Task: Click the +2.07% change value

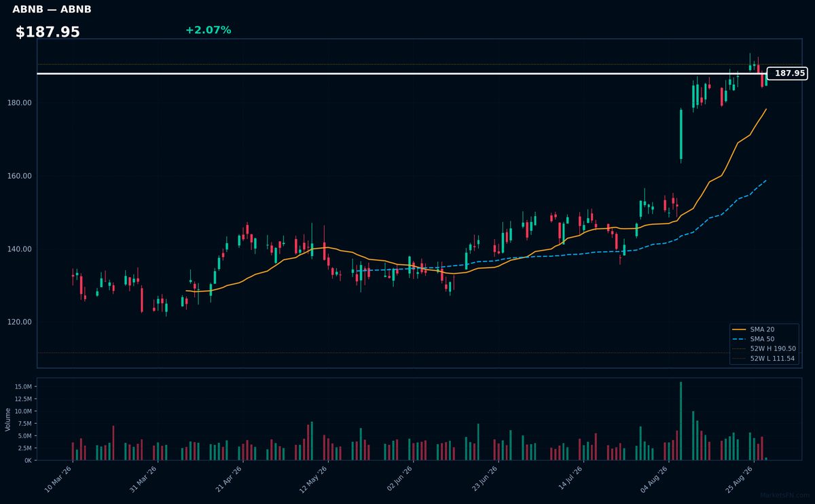Action: tap(208, 30)
